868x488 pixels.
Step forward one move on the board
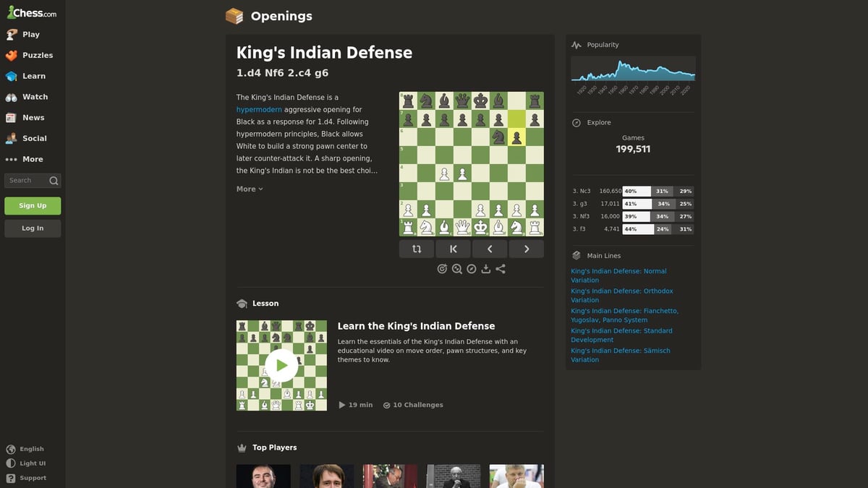pyautogui.click(x=527, y=249)
